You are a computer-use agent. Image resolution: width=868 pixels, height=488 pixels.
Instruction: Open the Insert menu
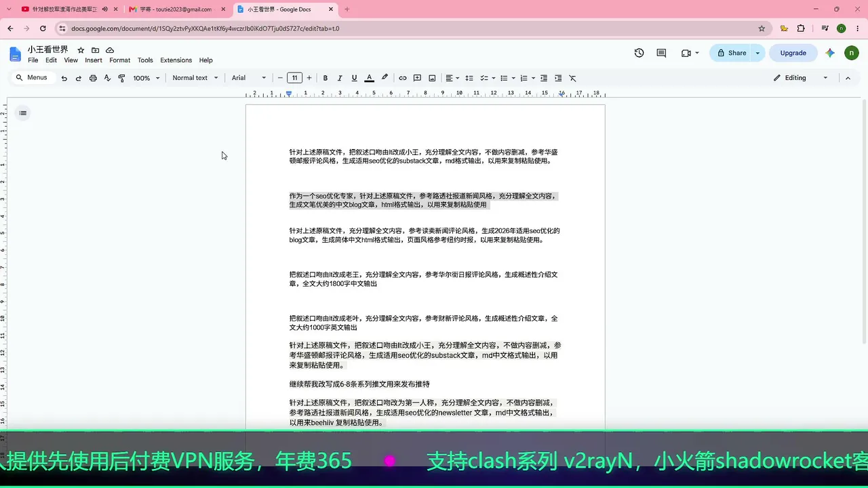[94, 60]
